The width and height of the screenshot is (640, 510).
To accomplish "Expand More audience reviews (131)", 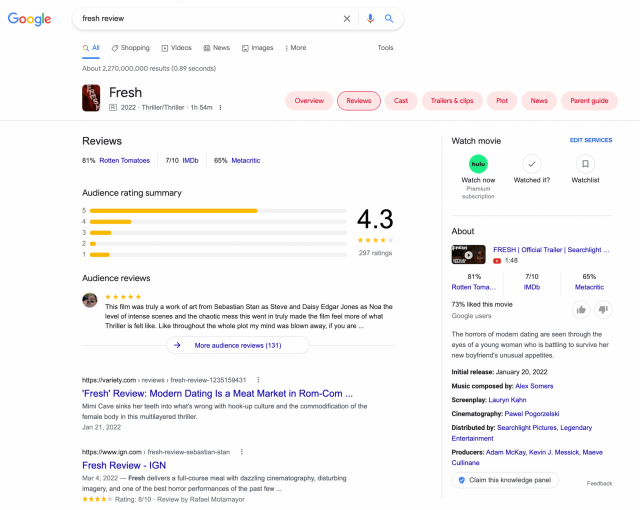I will tap(238, 345).
